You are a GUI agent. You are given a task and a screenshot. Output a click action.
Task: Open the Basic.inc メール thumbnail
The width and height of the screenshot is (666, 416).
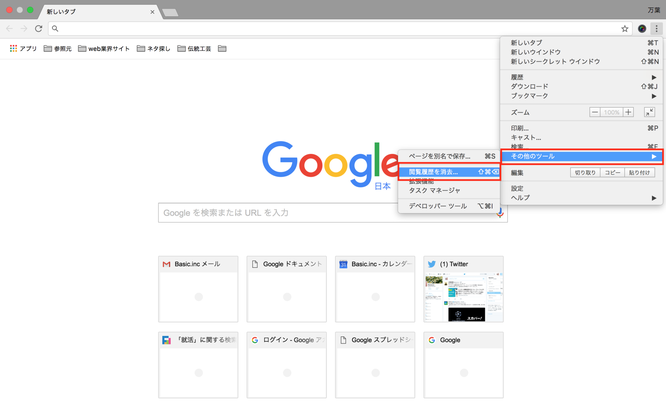[198, 289]
